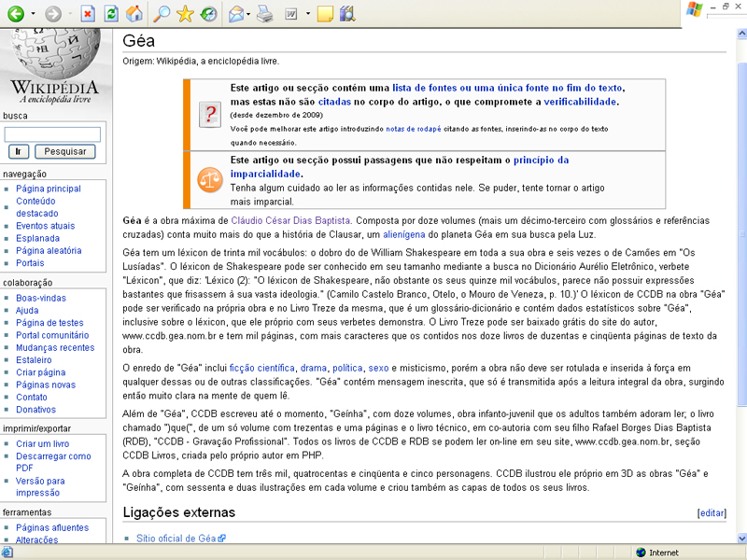747x560 pixels.
Task: Open Sítio oficial de Géa external link
Action: [x=176, y=539]
